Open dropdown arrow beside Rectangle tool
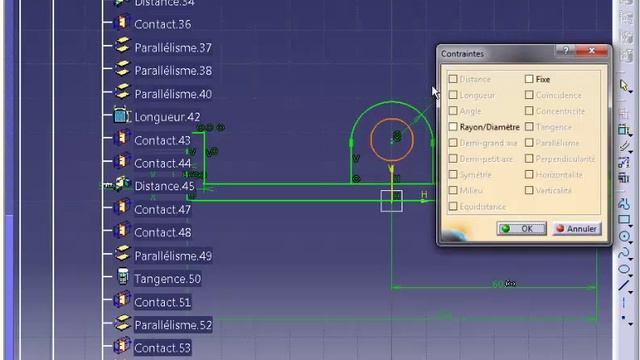 point(631,226)
